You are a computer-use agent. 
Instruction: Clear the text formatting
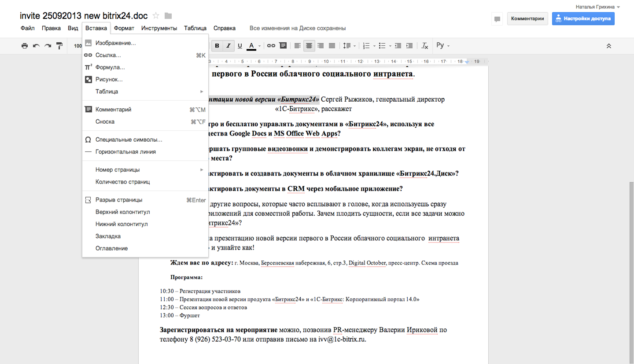pyautogui.click(x=425, y=46)
